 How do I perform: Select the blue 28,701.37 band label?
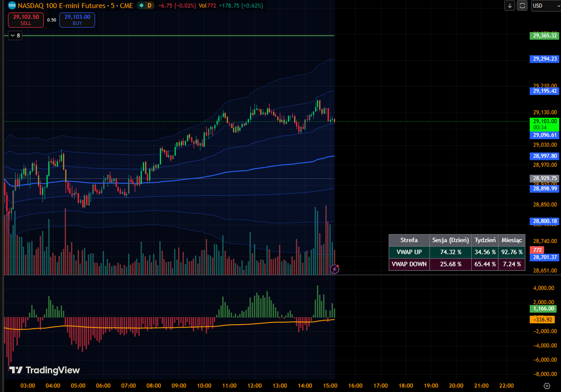[545, 257]
